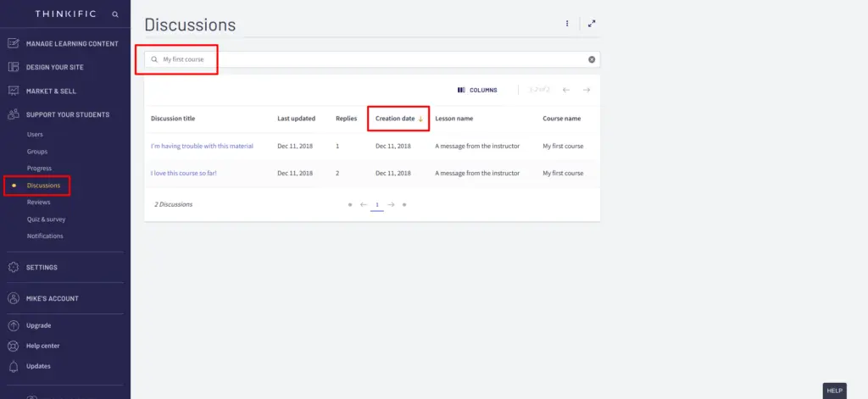This screenshot has height=399, width=868.
Task: Expand Manage Learning Content section
Action: pyautogui.click(x=72, y=43)
